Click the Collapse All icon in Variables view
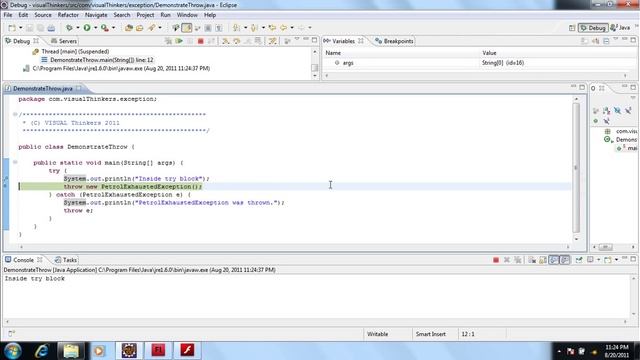 pyautogui.click(x=606, y=41)
